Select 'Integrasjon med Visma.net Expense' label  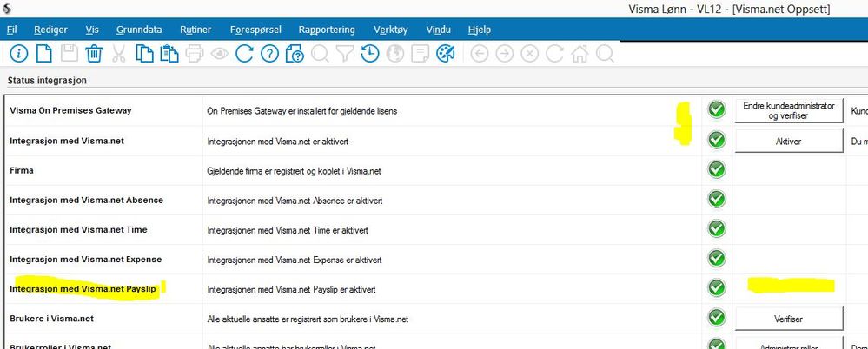(86, 260)
